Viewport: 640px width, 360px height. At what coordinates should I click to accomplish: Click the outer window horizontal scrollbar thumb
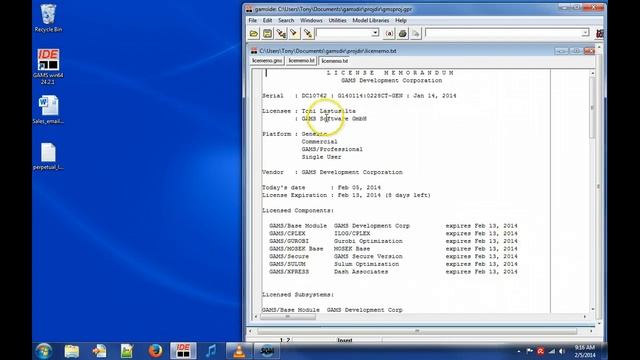[x=417, y=331]
